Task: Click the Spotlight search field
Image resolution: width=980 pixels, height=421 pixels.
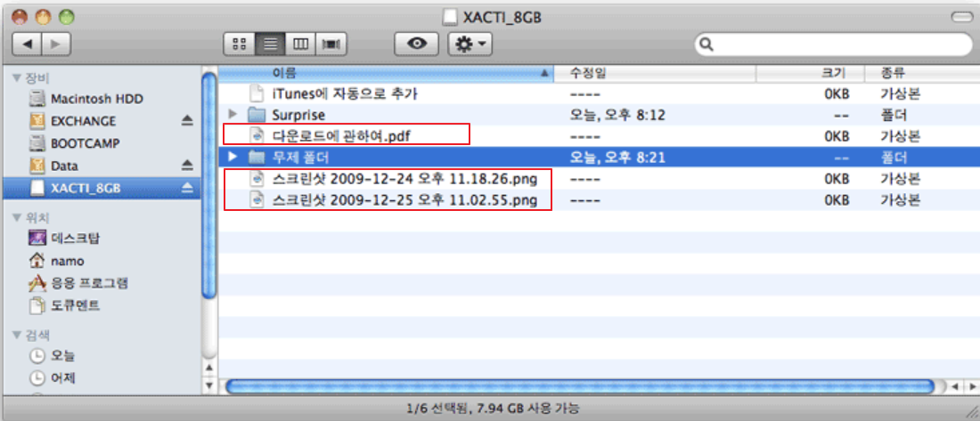Action: tap(833, 45)
